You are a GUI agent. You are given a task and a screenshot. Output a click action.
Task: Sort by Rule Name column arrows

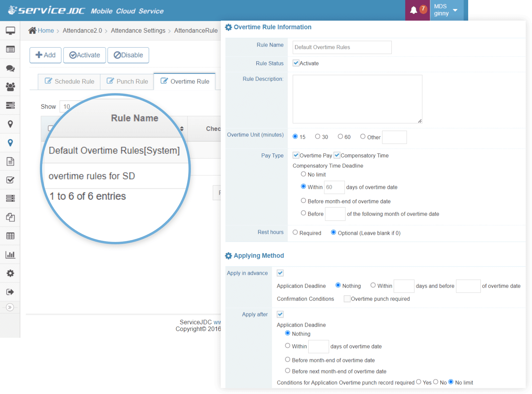pyautogui.click(x=182, y=129)
